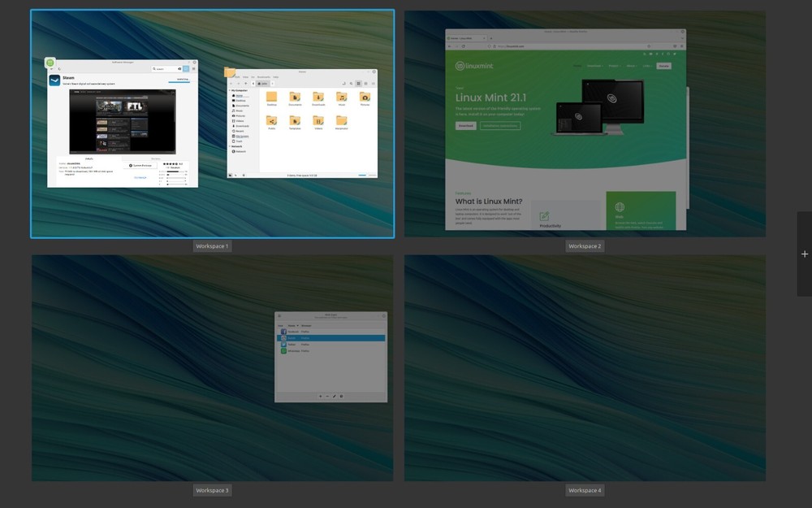This screenshot has width=812, height=508.
Task: Switch the file manager to list view
Action: click(365, 84)
